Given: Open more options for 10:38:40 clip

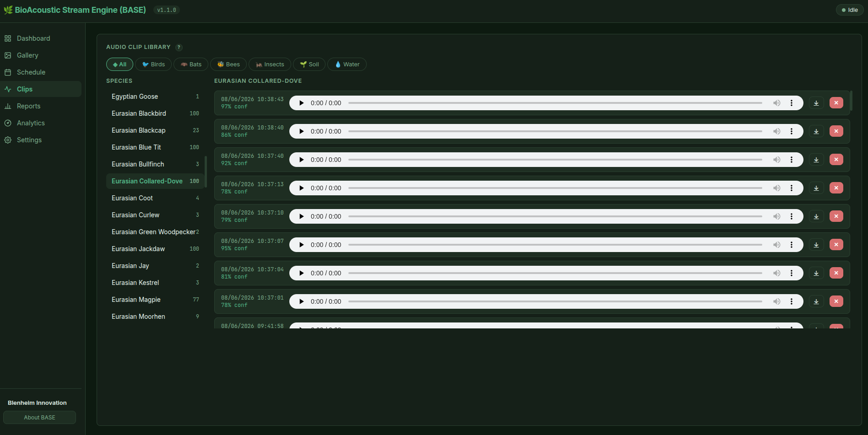Looking at the screenshot, I should [x=792, y=131].
